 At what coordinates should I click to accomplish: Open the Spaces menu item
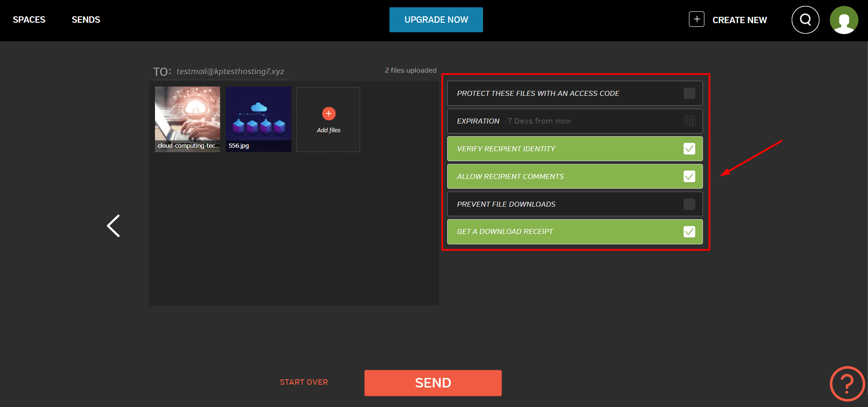point(29,20)
